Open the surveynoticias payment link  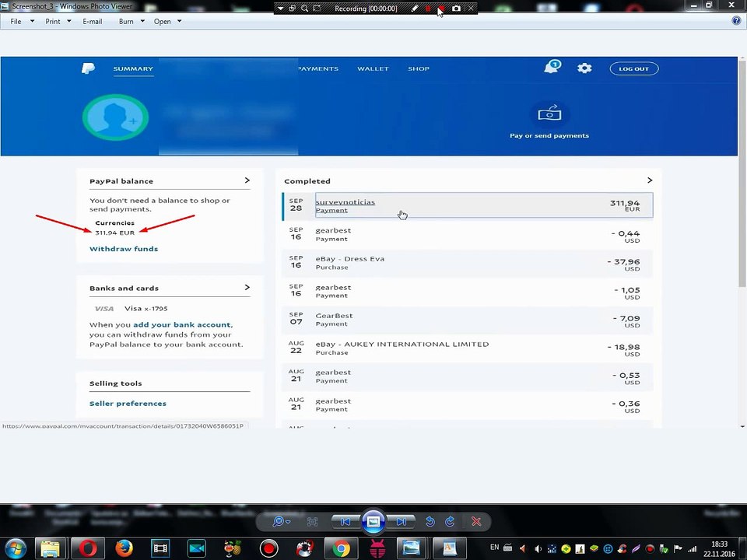[x=345, y=202]
